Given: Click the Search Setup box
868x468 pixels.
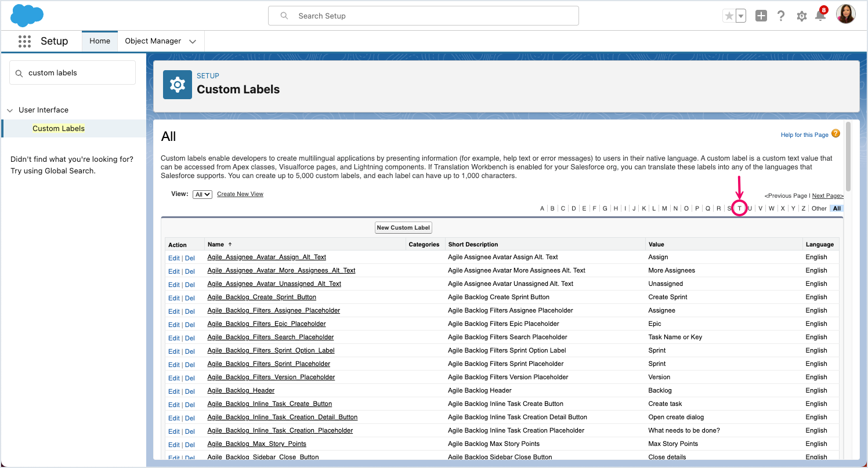Looking at the screenshot, I should (x=424, y=16).
